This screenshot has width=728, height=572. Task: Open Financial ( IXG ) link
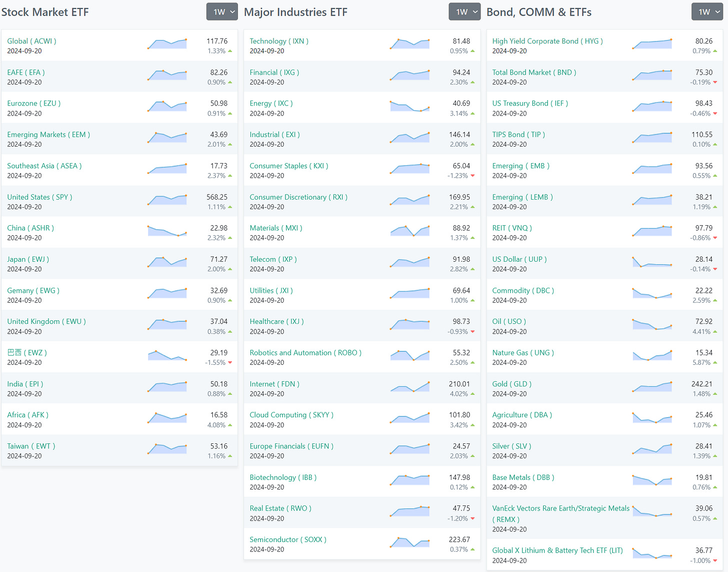click(274, 72)
